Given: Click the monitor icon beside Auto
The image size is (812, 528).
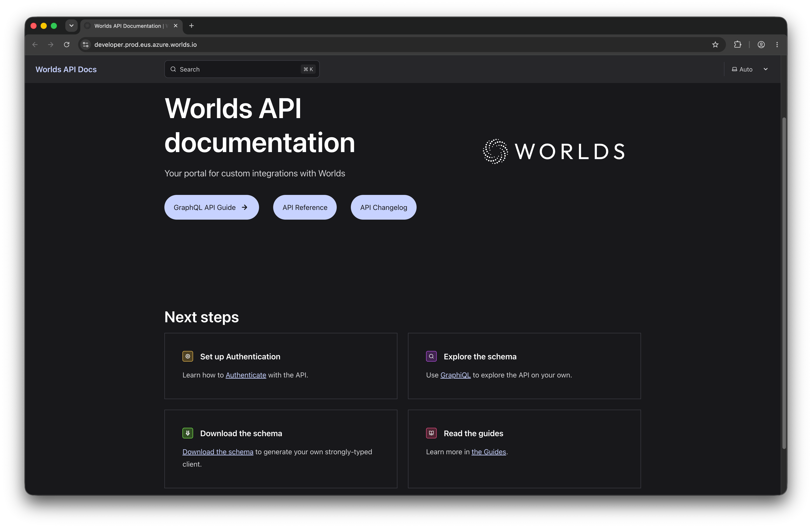Looking at the screenshot, I should pyautogui.click(x=735, y=69).
